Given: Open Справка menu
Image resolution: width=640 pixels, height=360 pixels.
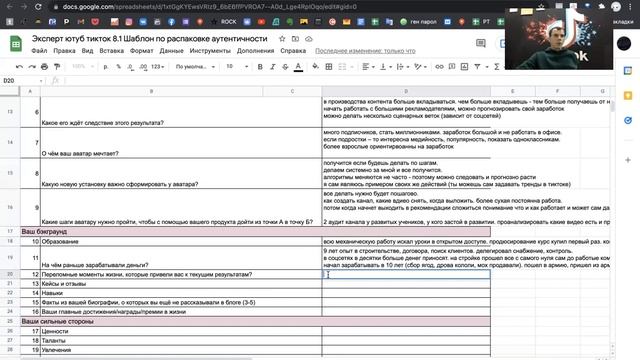Looking at the screenshot, I should tap(293, 51).
